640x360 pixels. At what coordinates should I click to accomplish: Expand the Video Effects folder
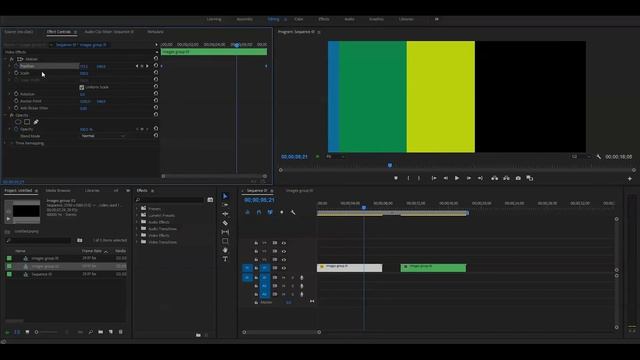click(x=138, y=236)
